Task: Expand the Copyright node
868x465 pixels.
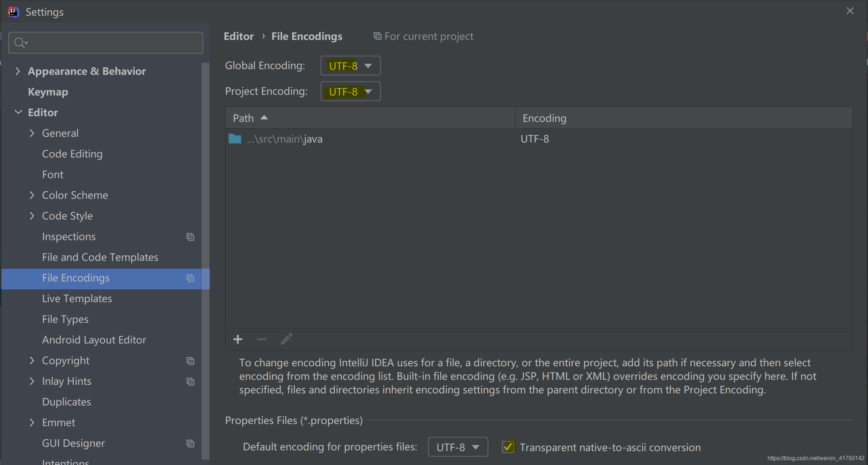Action: pos(32,360)
